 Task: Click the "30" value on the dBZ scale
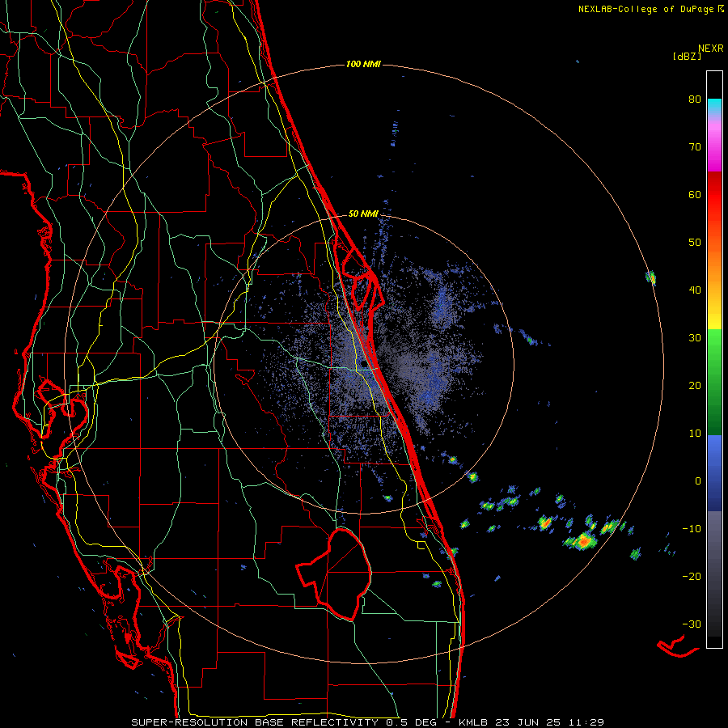[695, 338]
